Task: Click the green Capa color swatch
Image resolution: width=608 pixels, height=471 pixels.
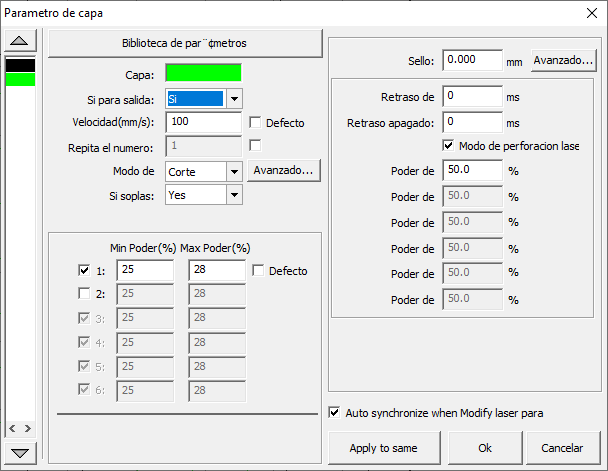Action: pos(203,72)
